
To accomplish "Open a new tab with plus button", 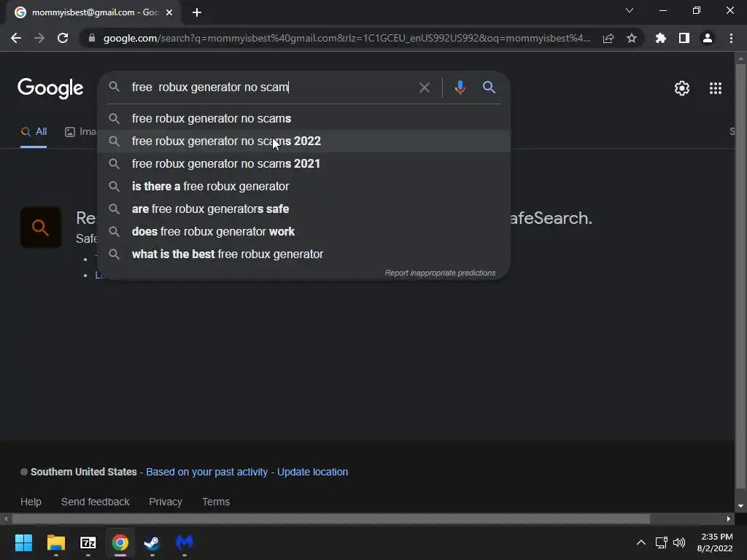I will [197, 12].
